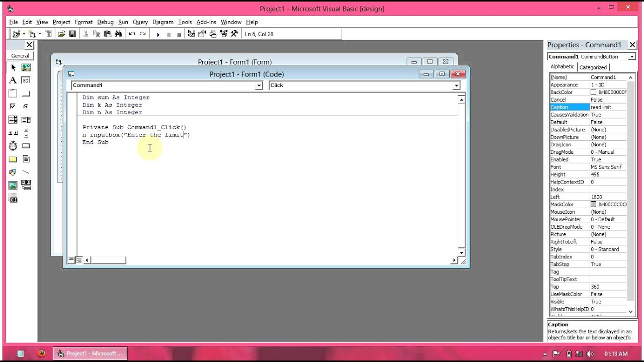Open the Object Browser toolbar icon

tap(223, 34)
